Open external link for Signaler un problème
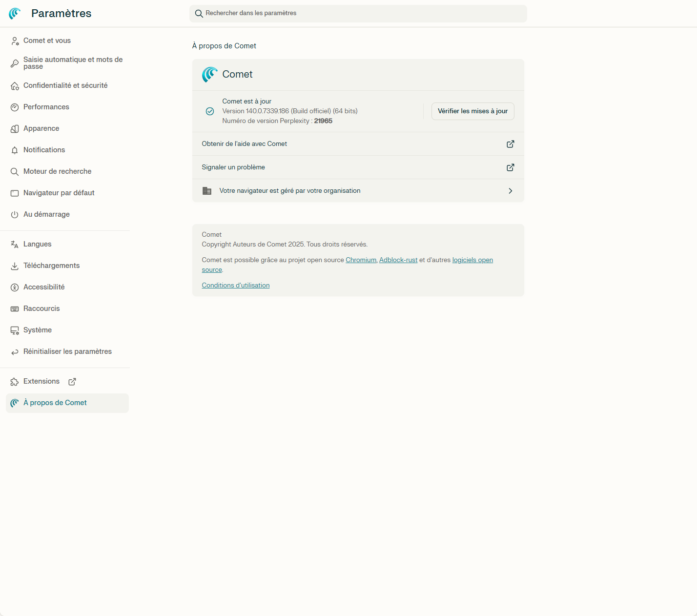This screenshot has width=697, height=616. click(510, 167)
